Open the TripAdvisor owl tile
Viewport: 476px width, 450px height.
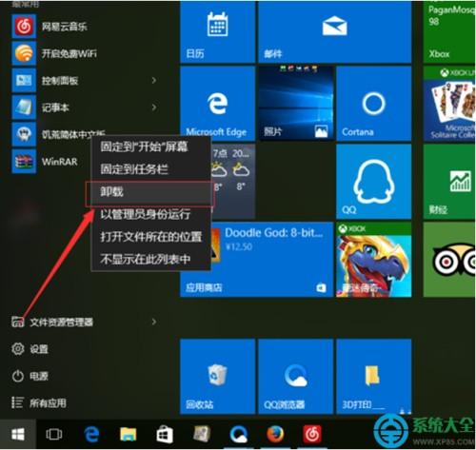(449, 260)
